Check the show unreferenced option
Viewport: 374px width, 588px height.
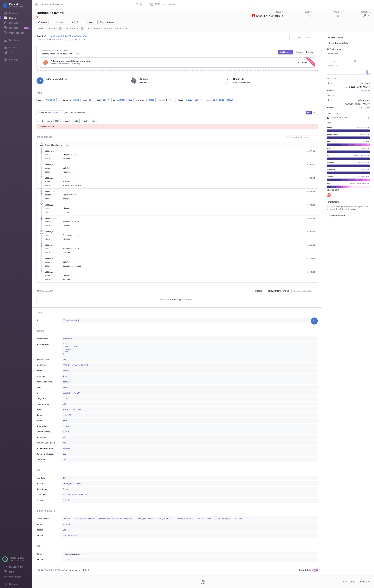(266, 291)
